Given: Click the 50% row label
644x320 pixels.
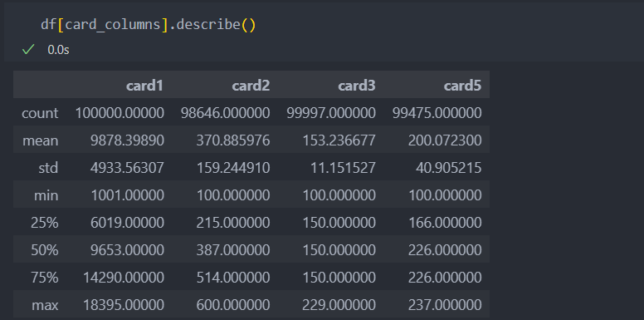Looking at the screenshot, I should (x=44, y=250).
